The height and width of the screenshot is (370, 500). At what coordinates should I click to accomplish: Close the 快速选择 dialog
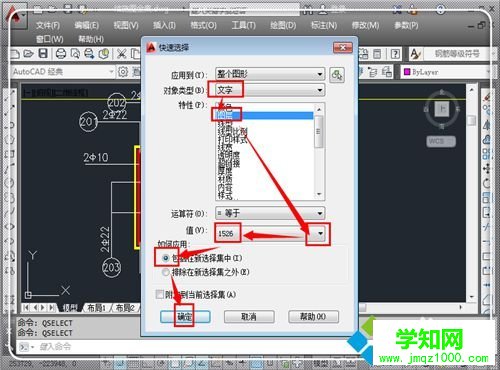pos(343,48)
